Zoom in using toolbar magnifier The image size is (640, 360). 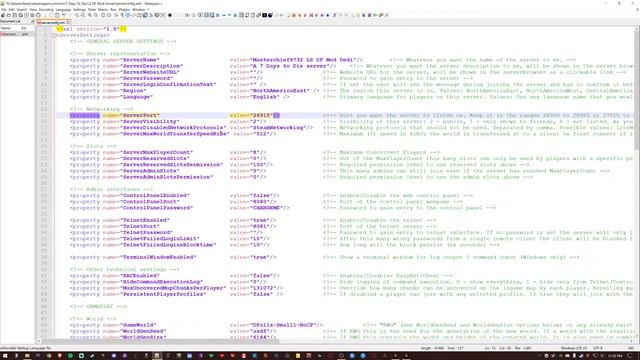pyautogui.click(x=89, y=15)
